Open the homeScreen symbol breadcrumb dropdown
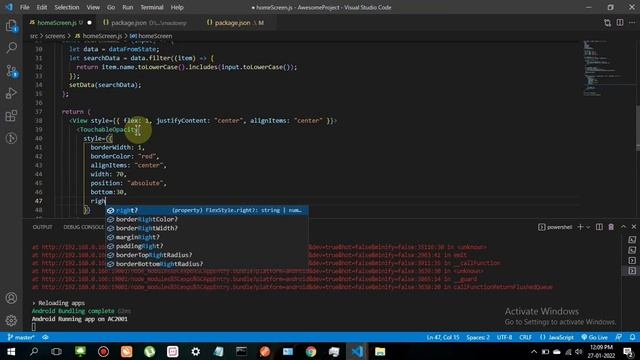This screenshot has width=640, height=360. 151,36
